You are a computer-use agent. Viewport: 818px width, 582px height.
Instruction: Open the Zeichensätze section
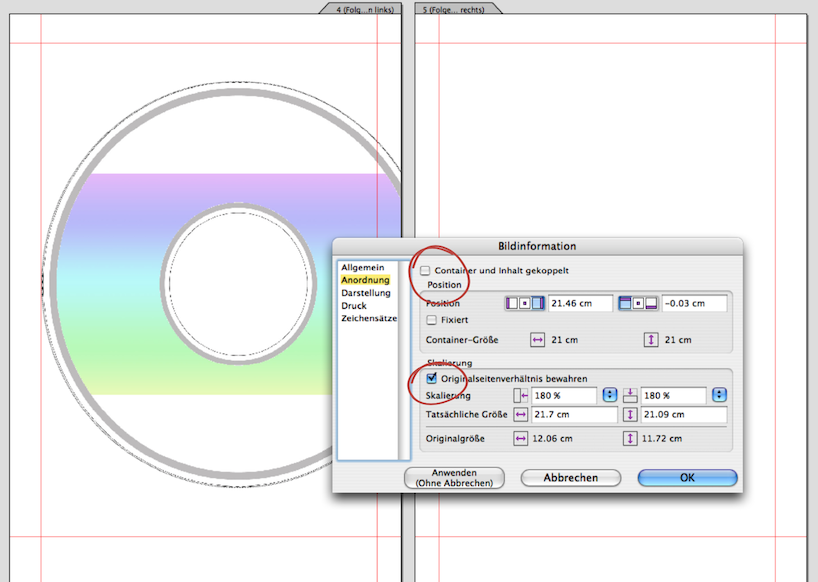click(369, 318)
